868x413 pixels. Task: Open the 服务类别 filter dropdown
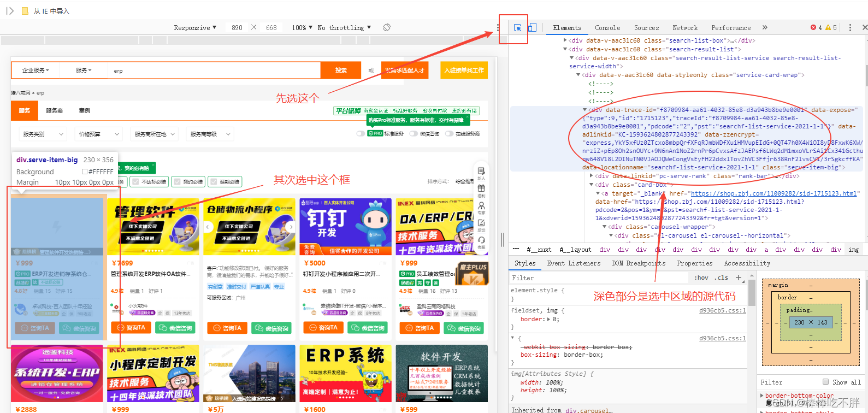point(43,134)
